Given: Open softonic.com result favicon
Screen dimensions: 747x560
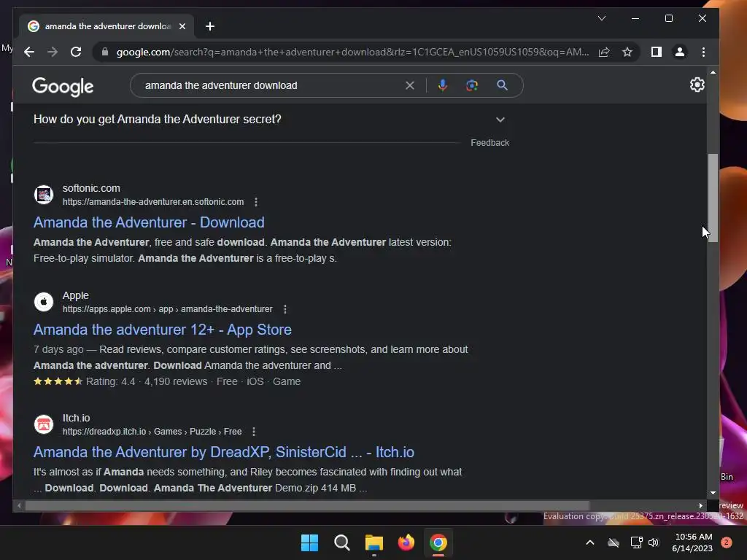Looking at the screenshot, I should [44, 195].
